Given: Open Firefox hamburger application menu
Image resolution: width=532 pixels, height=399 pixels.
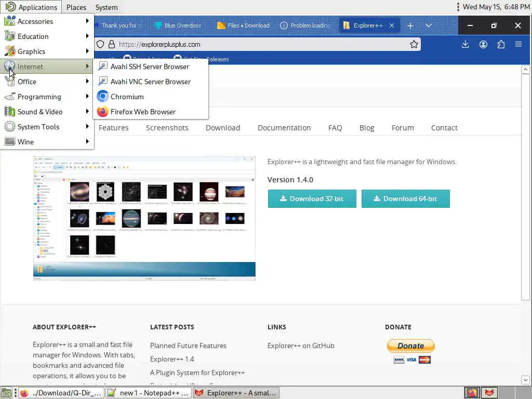Looking at the screenshot, I should 518,45.
